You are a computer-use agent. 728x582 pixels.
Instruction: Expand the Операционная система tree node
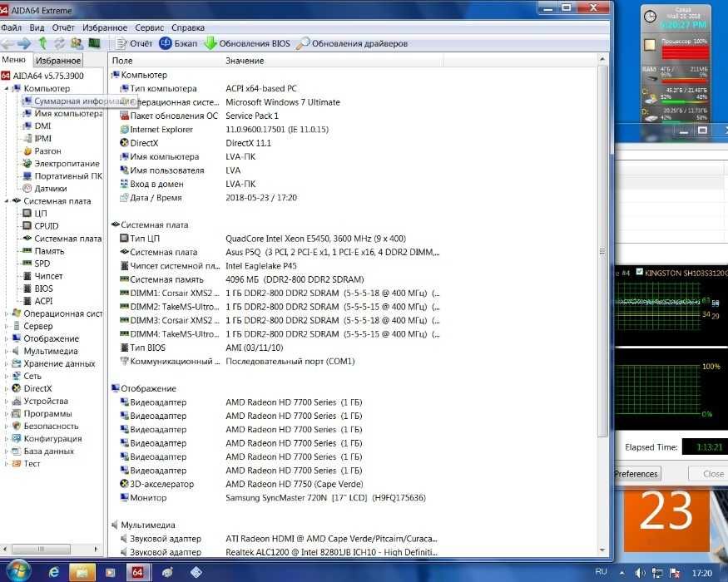click(x=7, y=314)
